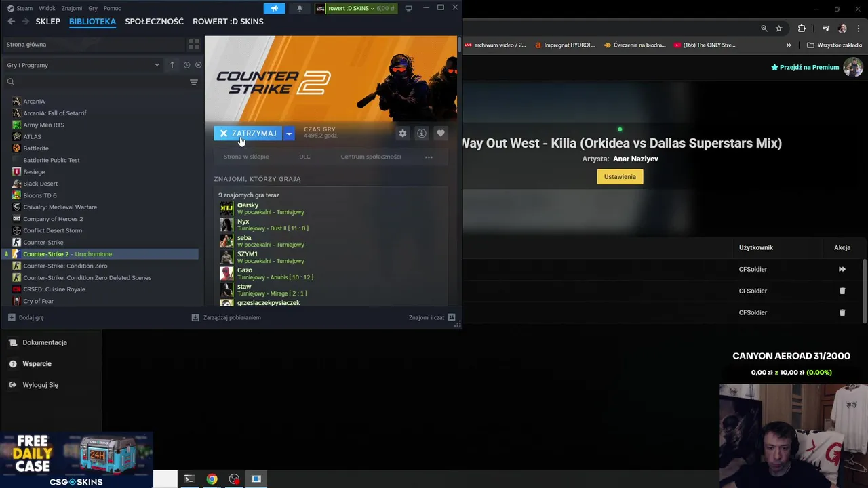Viewport: 868px width, 488px height.
Task: Switch Steam to Big Picture mode icon
Action: tap(408, 8)
